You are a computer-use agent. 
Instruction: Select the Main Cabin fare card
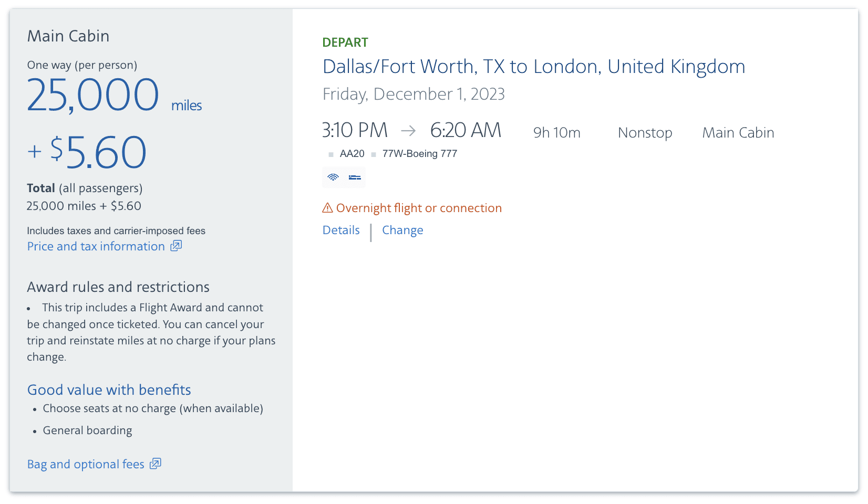click(x=68, y=36)
